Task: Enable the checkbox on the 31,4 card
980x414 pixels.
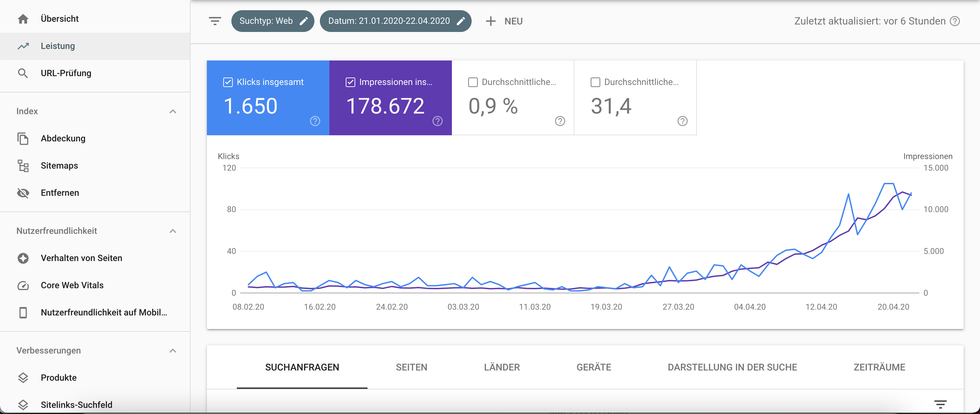Action: point(595,82)
